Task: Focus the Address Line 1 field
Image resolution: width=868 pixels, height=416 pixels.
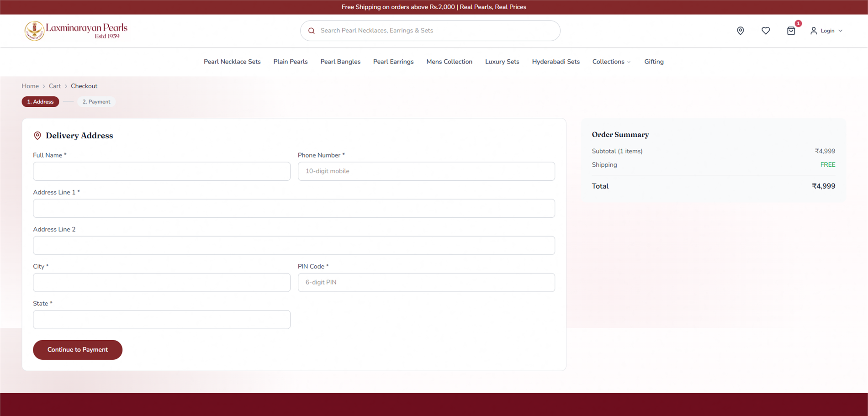Action: (294, 208)
